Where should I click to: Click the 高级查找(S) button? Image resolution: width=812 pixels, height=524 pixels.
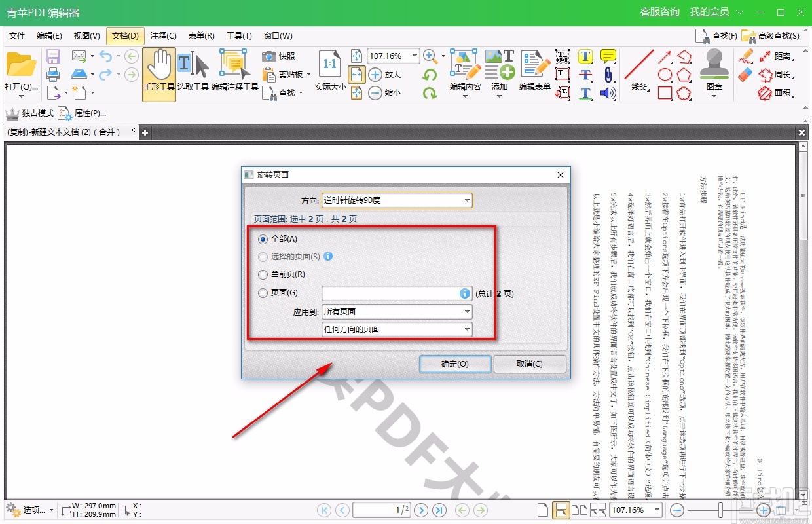771,36
